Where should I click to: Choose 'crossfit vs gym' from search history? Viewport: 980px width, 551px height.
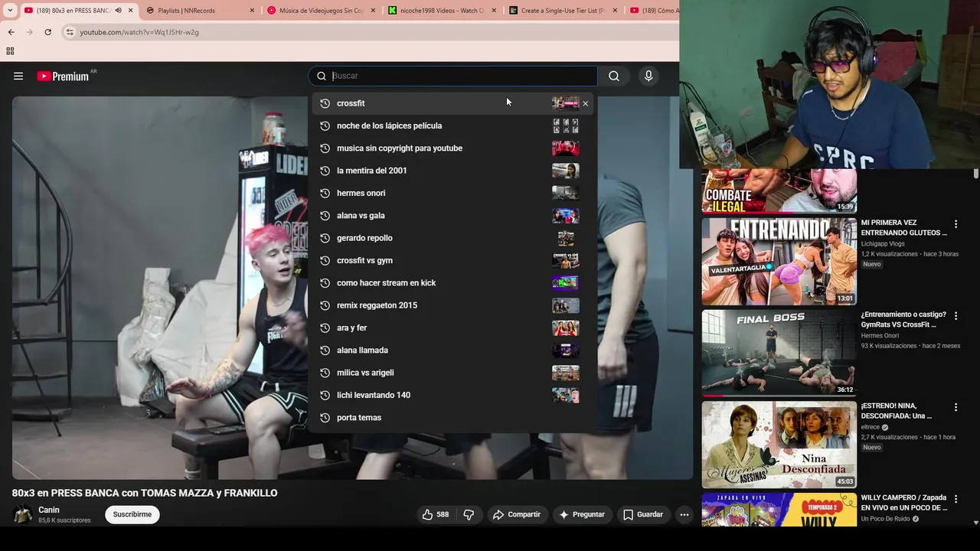tap(452, 260)
